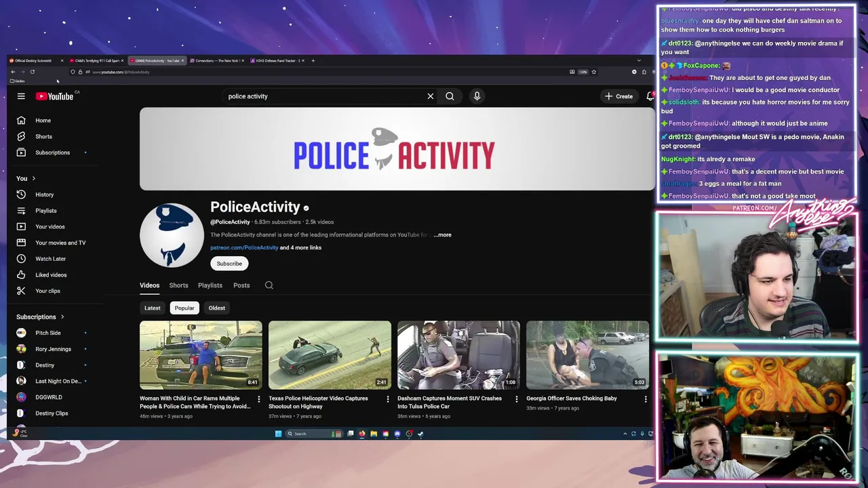Open Your clips
The image size is (868, 488).
[47, 291]
